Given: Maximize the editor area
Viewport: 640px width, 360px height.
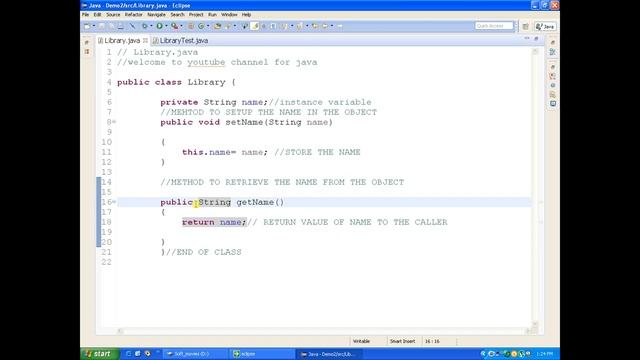Looking at the screenshot, I should [x=536, y=38].
